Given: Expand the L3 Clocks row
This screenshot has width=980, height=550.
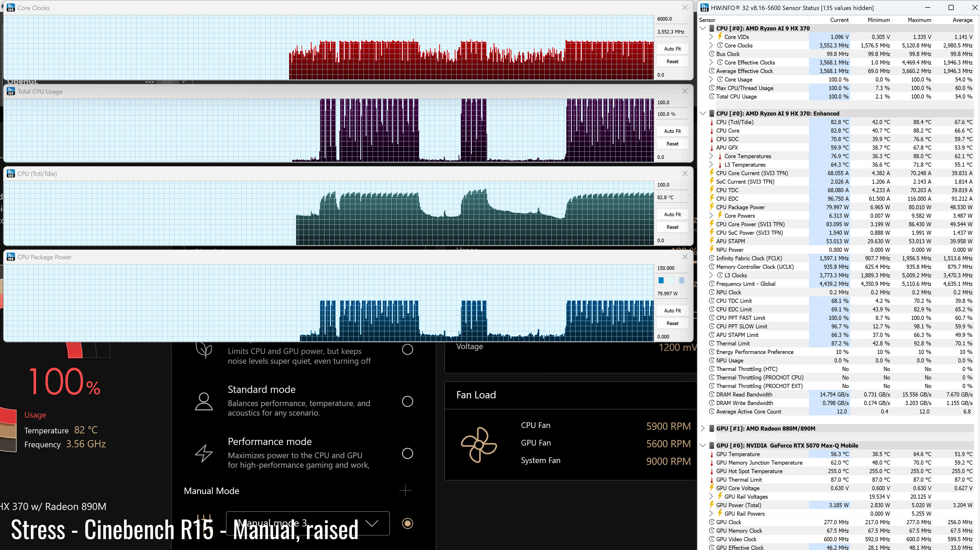Looking at the screenshot, I should 711,275.
